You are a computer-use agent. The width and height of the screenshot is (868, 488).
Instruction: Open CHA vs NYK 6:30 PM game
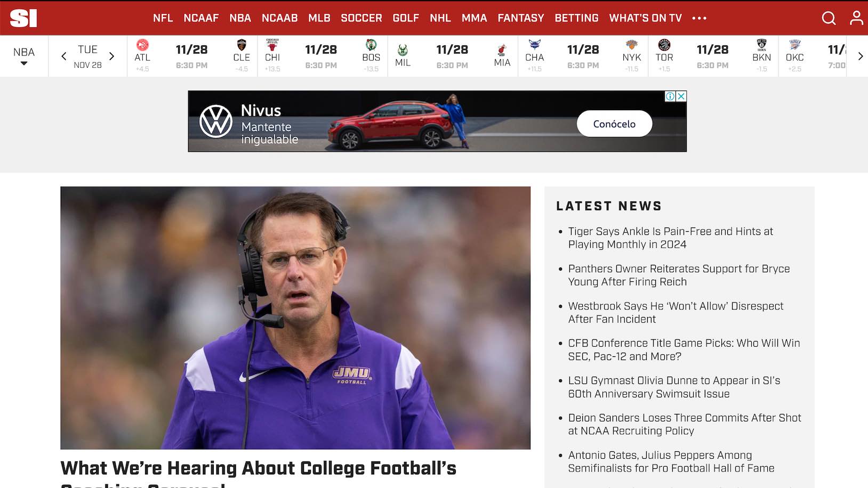click(583, 56)
